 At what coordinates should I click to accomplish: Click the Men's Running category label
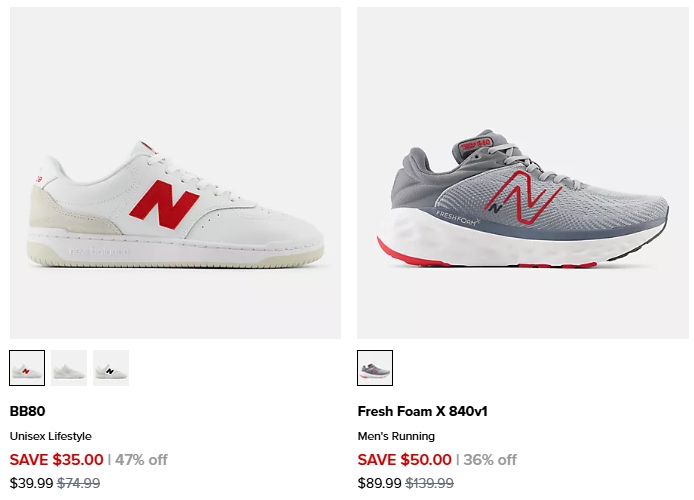[396, 436]
